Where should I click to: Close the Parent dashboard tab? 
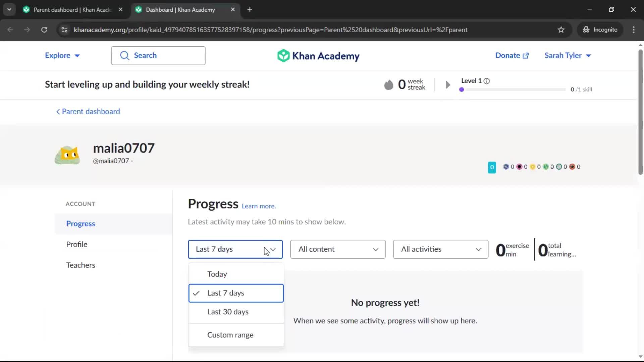120,10
